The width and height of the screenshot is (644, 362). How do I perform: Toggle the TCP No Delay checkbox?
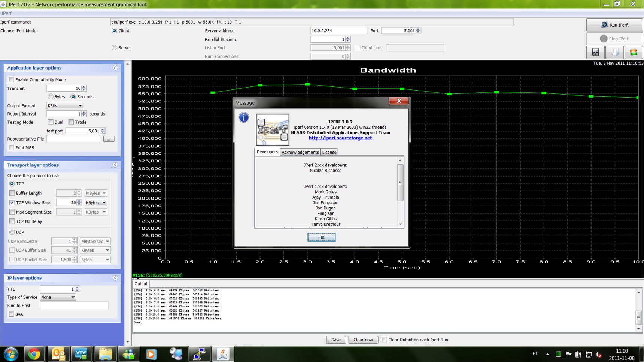[x=12, y=221]
